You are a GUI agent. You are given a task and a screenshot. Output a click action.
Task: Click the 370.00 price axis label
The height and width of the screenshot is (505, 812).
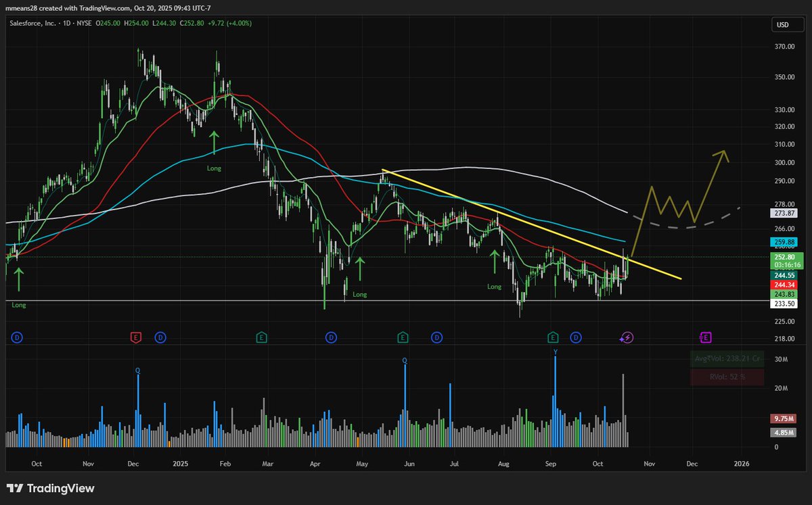pyautogui.click(x=785, y=47)
